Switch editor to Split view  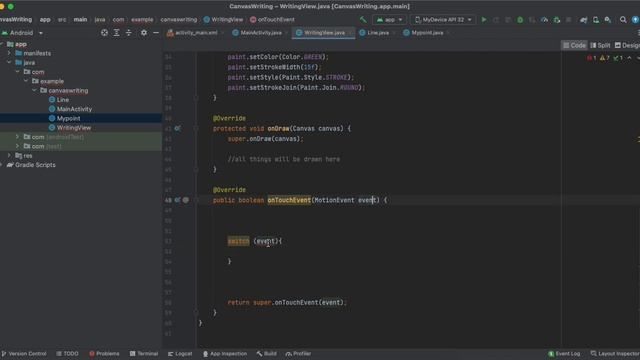(x=600, y=45)
